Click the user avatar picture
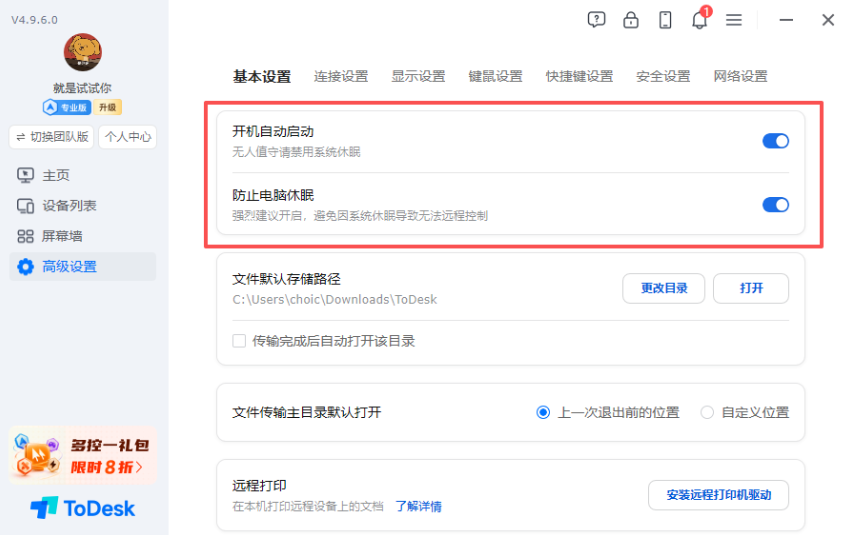852x535 pixels. coord(83,52)
